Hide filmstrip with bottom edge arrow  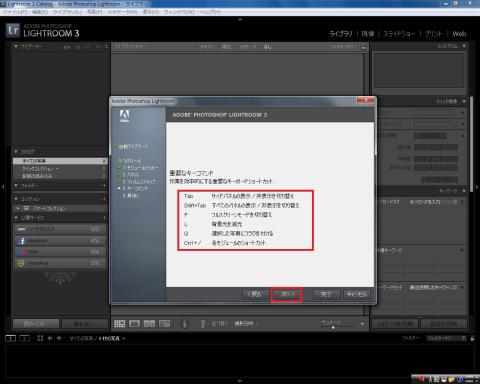coord(240,381)
